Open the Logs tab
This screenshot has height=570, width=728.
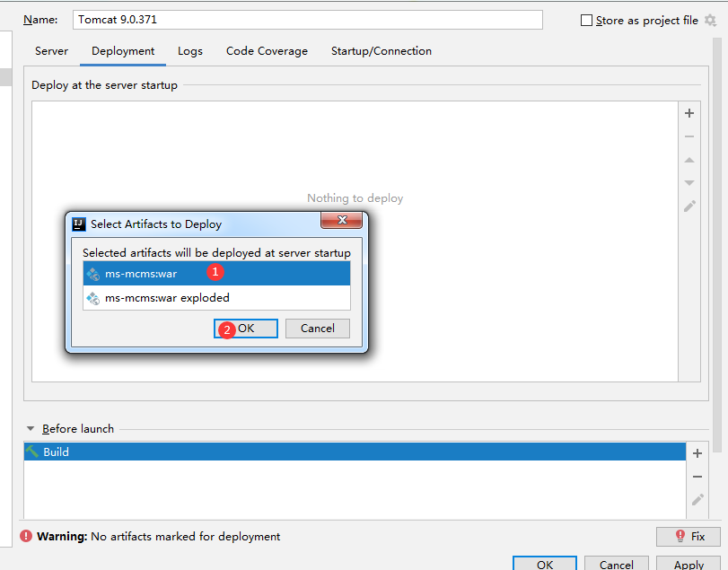coord(190,51)
